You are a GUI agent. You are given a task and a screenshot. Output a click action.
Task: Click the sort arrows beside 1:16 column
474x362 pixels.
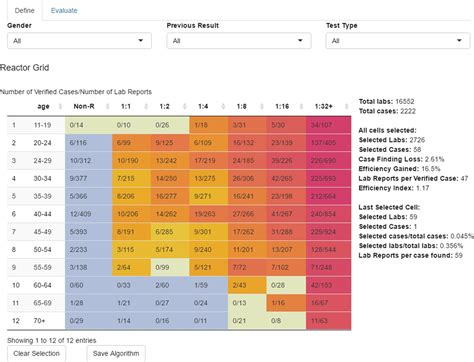pos(301,106)
